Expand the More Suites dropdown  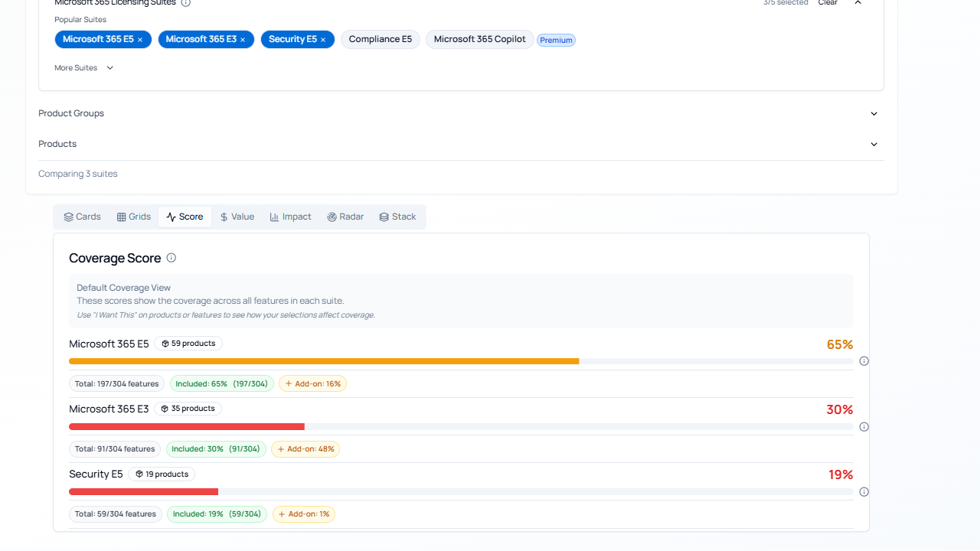[84, 68]
